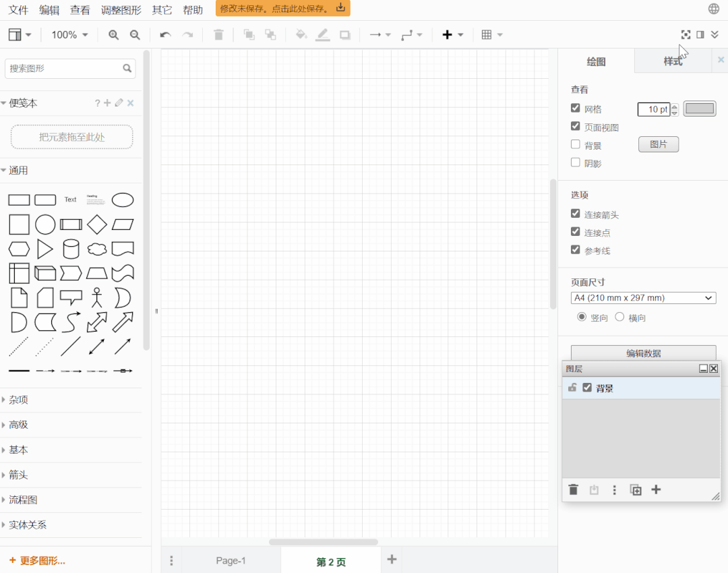Image resolution: width=728 pixels, height=573 pixels.
Task: Click the fill color bucket icon
Action: click(x=301, y=34)
